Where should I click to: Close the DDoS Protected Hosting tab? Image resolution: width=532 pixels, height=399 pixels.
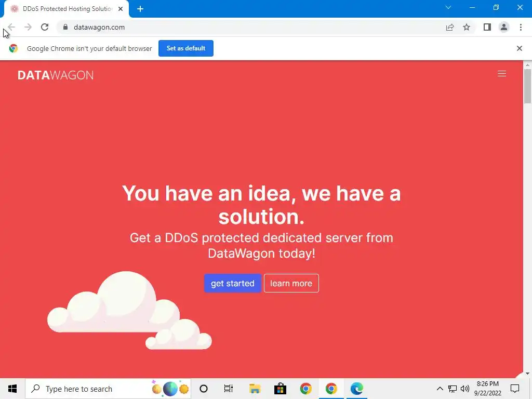(x=121, y=9)
